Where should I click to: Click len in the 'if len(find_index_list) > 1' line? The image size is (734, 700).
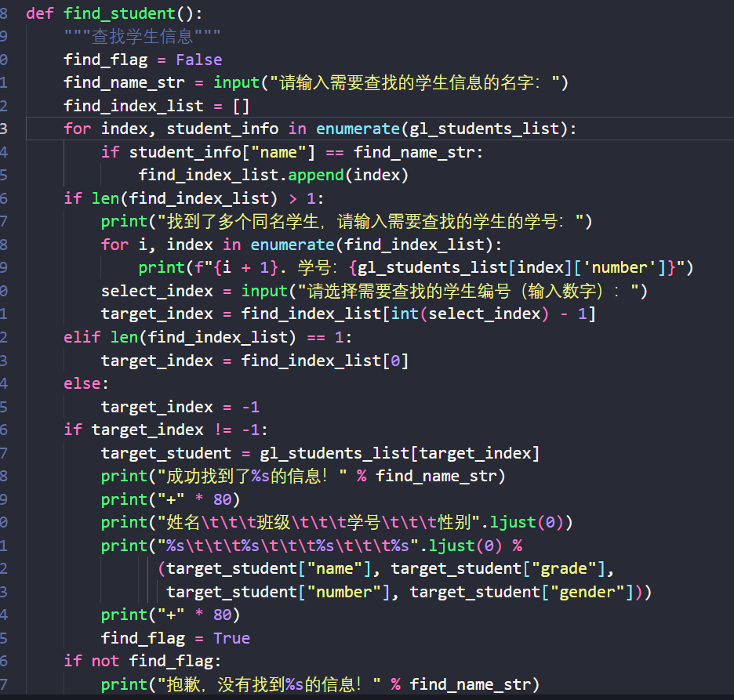click(x=105, y=199)
